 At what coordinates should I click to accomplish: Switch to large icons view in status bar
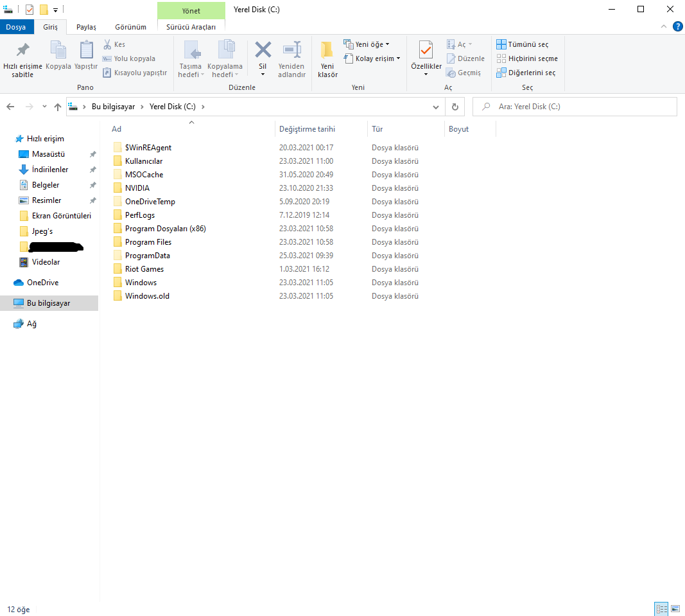pyautogui.click(x=675, y=608)
